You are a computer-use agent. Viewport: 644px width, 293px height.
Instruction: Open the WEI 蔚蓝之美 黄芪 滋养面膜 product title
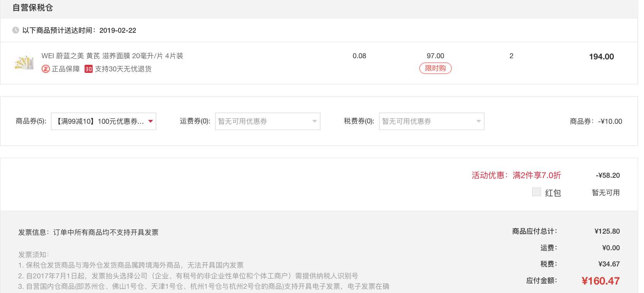pos(112,56)
